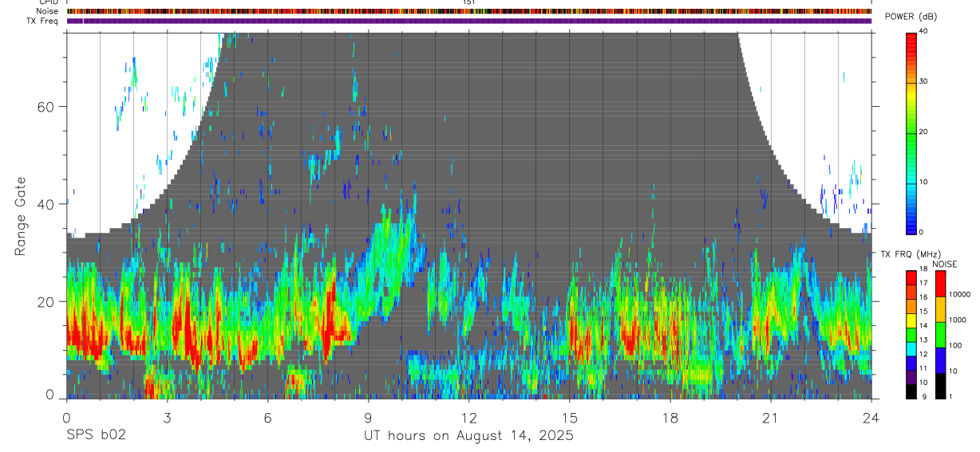Click the '21' hour tick on the time axis
Image resolution: width=980 pixels, height=452 pixels.
[x=771, y=417]
